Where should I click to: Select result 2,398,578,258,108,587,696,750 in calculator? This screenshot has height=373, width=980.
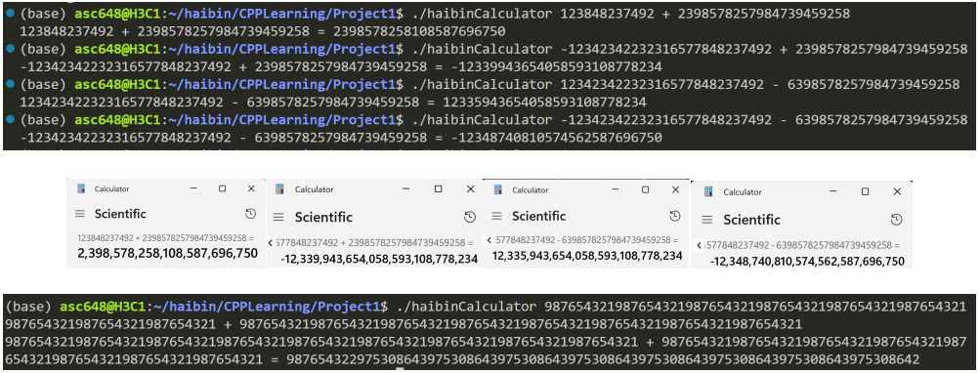pyautogui.click(x=167, y=253)
